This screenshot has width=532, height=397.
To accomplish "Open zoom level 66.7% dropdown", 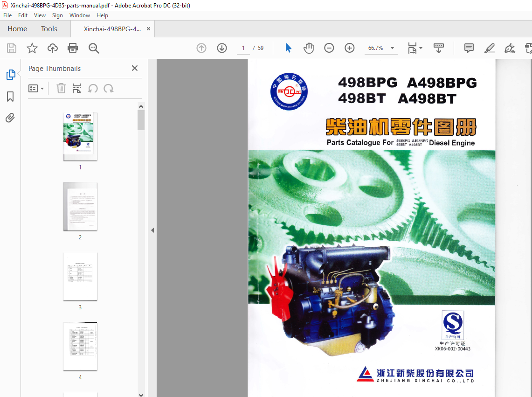I will tap(392, 48).
